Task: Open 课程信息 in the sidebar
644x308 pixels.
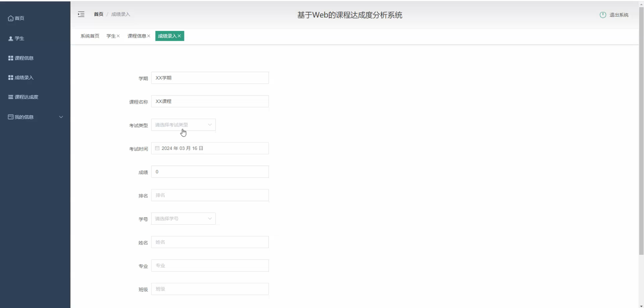Action: click(x=24, y=58)
